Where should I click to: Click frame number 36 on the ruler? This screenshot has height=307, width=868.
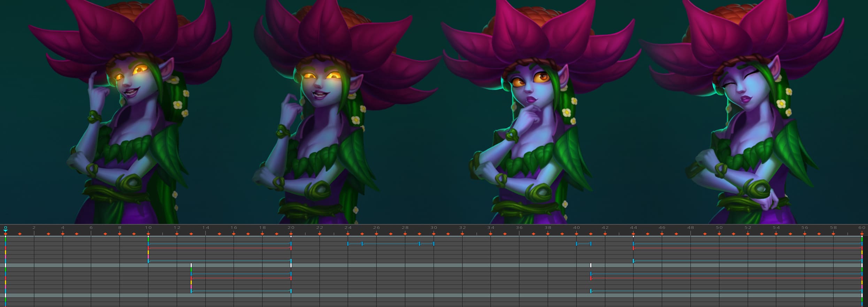519,227
